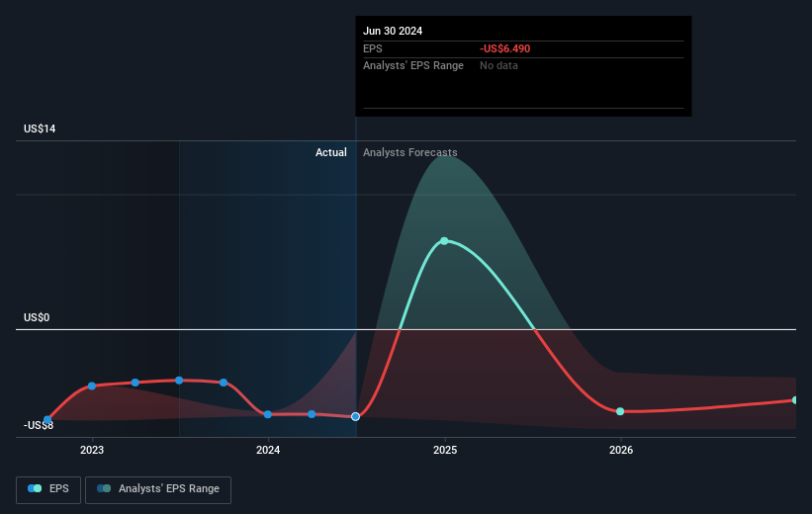812x514 pixels.
Task: Click the US$14 y-axis label
Action: pos(40,128)
